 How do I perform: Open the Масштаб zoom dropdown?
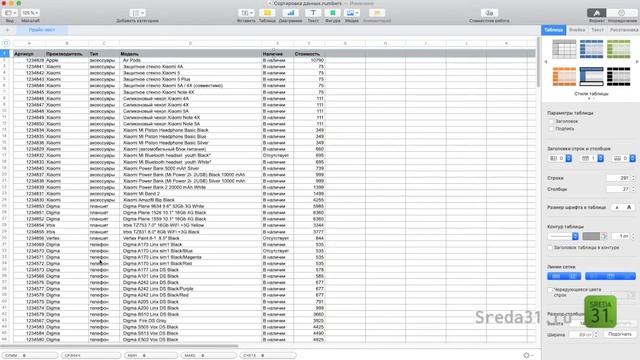pyautogui.click(x=30, y=13)
